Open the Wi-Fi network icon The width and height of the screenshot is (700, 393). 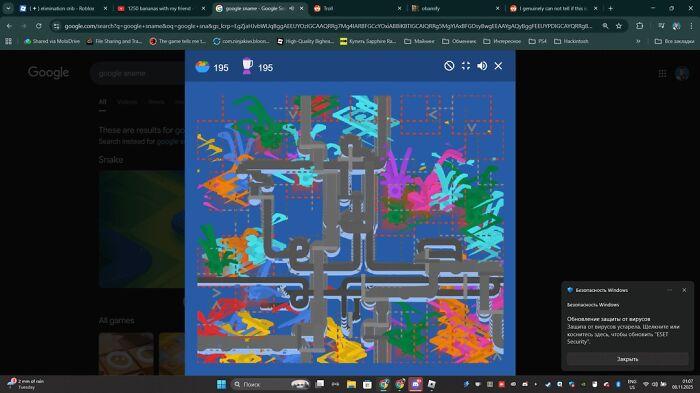pos(646,384)
